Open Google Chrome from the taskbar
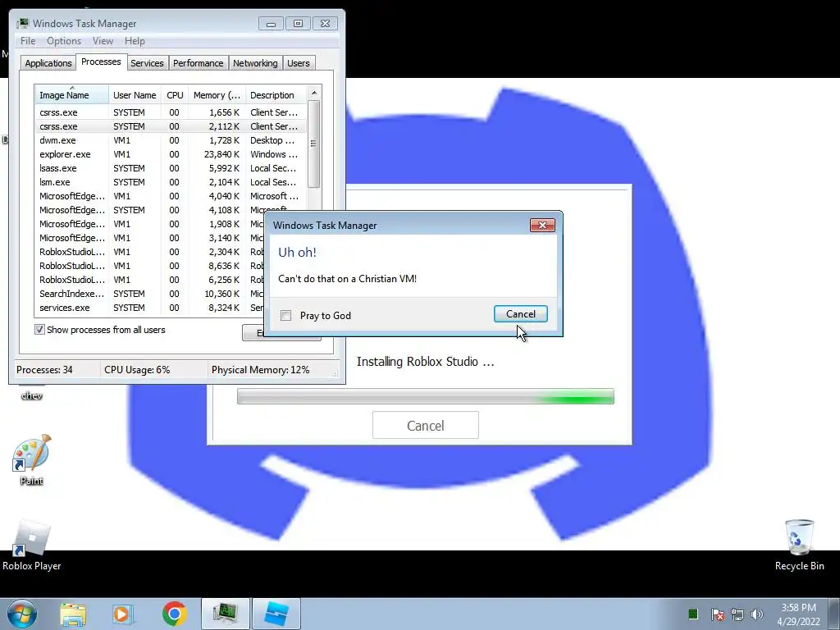 174,614
